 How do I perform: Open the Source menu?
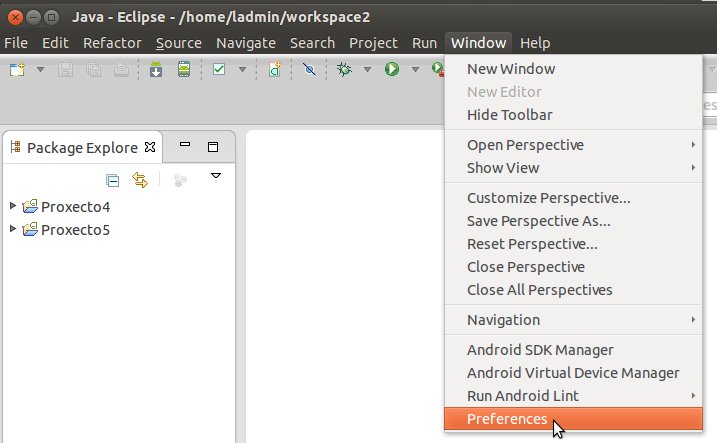click(179, 43)
